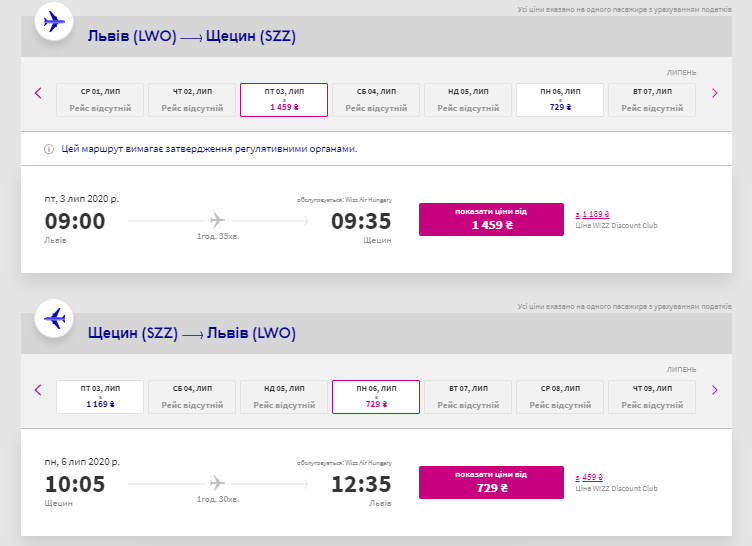Show later dates for Щецин–Львів flight
The height and width of the screenshot is (546, 752).
[714, 390]
